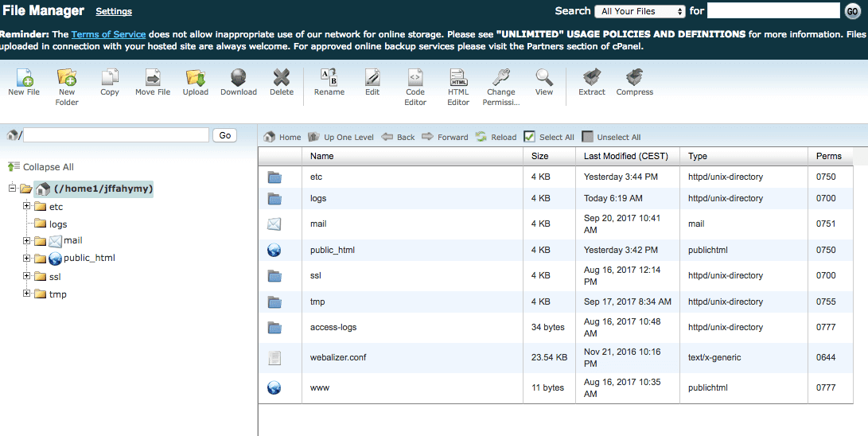Screen dimensions: 868x436
Task: Click the directory path input field
Action: coord(116,135)
